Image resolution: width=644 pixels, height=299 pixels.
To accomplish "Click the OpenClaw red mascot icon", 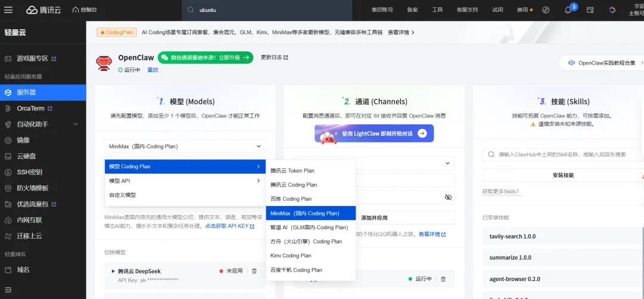I will click(x=104, y=63).
